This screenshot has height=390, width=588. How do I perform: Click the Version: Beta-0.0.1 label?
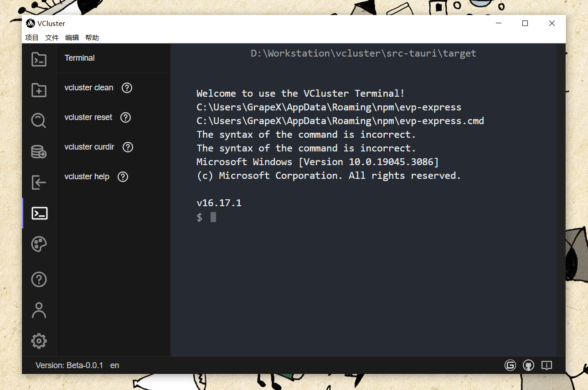[x=69, y=365]
